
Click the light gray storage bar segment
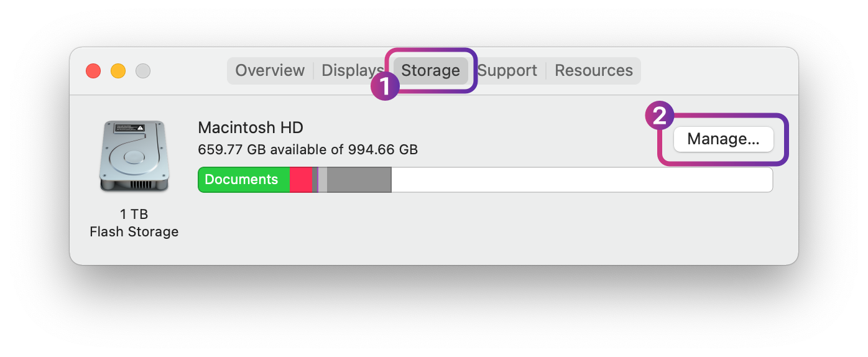click(x=322, y=180)
